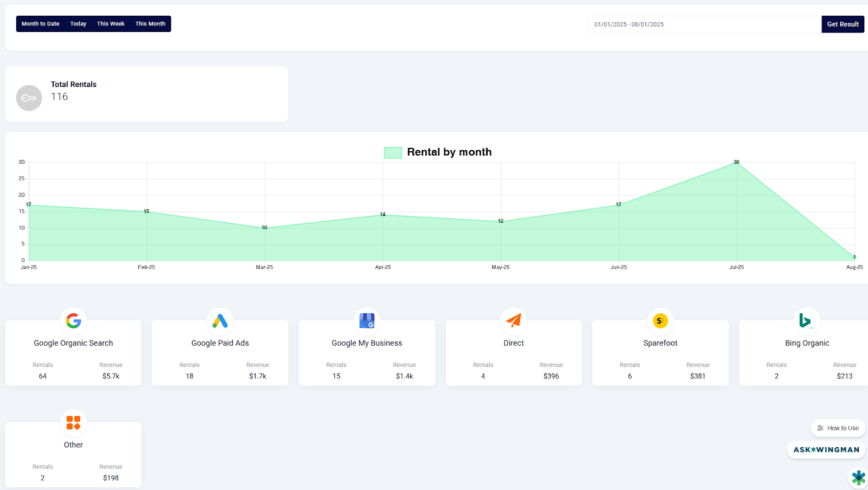
Task: Click the Google Paid Ads icon
Action: 220,321
